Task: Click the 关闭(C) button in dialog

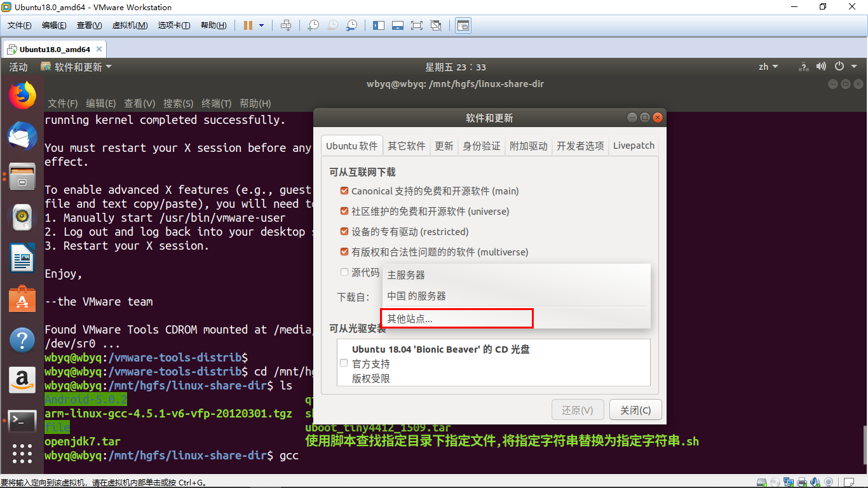Action: (635, 410)
